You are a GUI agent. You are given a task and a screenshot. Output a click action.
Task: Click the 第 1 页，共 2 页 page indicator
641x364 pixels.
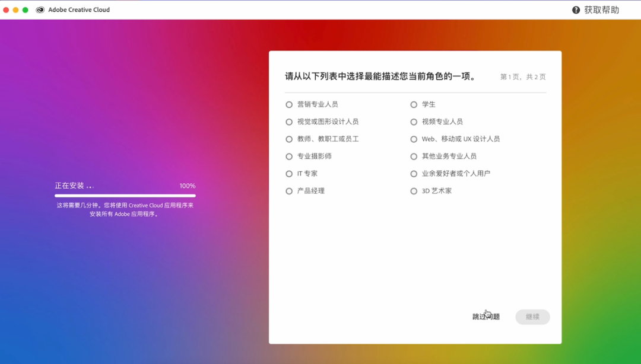pos(523,77)
